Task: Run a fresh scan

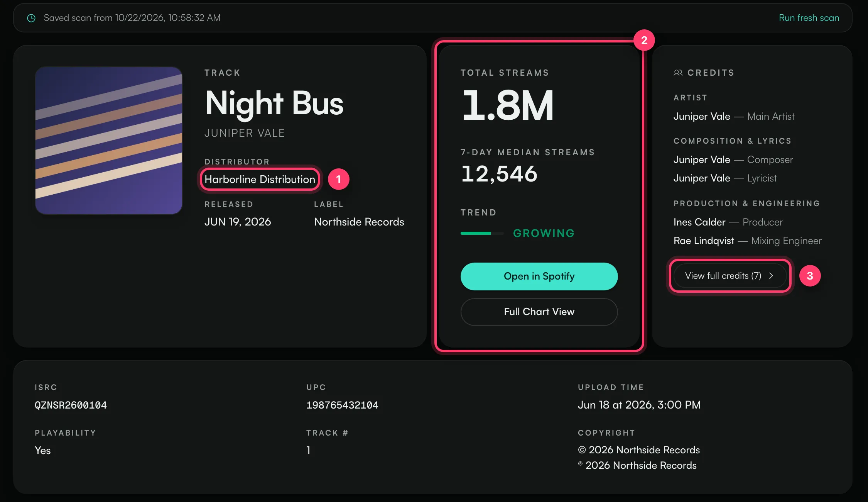Action: 809,18
